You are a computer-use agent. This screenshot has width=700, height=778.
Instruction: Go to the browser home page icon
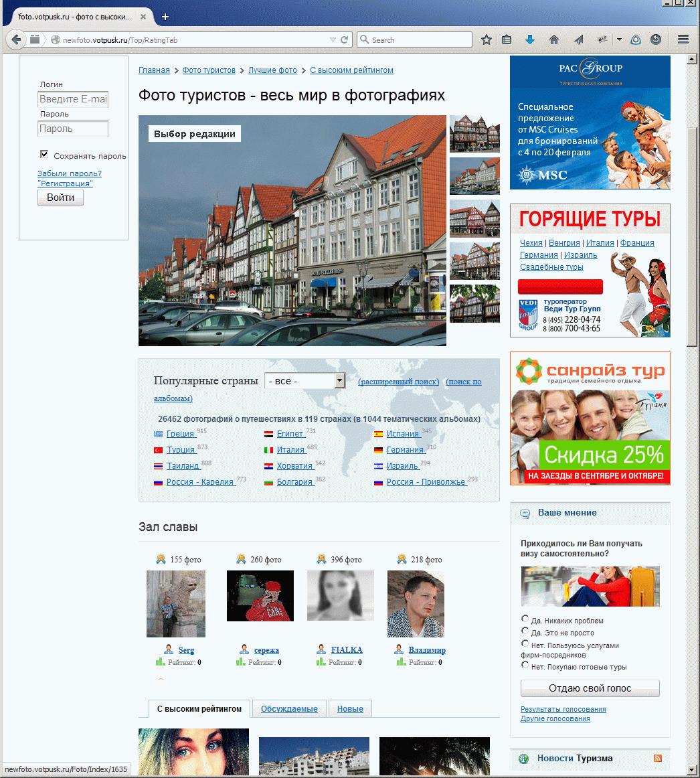point(554,40)
